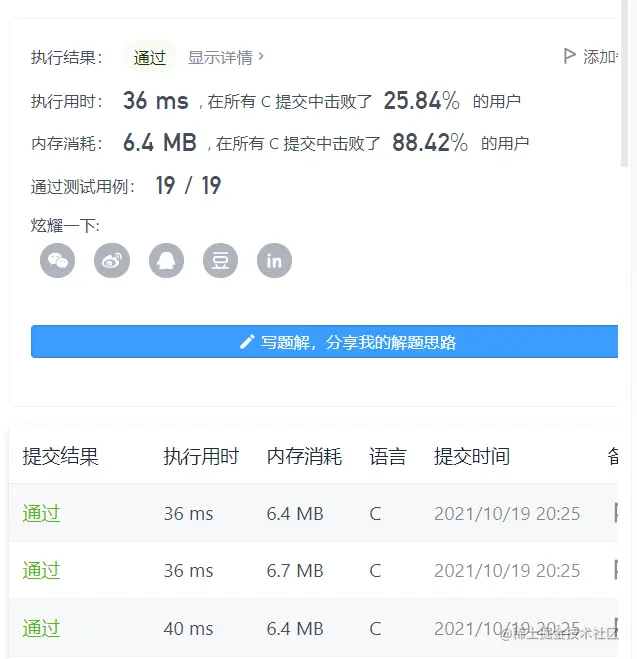637x659 pixels.
Task: Click the 语言 column header
Action: pos(388,456)
